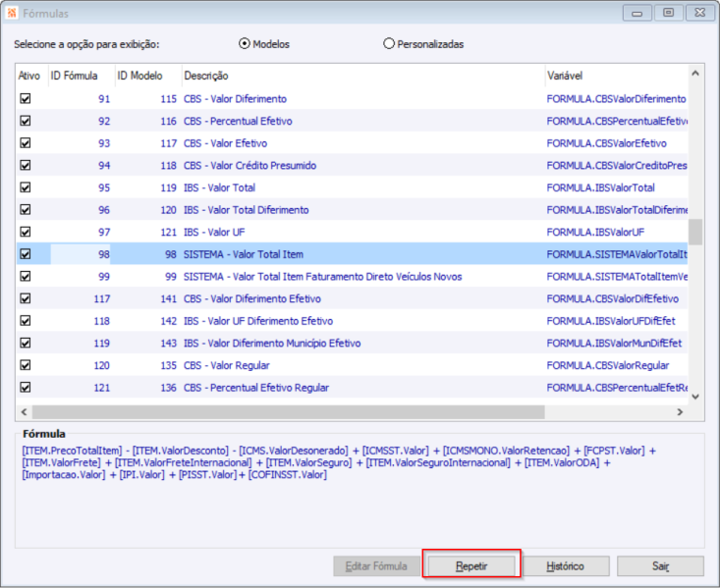Uncheck Ativo for CBS - Valor Diferimento

point(26,99)
